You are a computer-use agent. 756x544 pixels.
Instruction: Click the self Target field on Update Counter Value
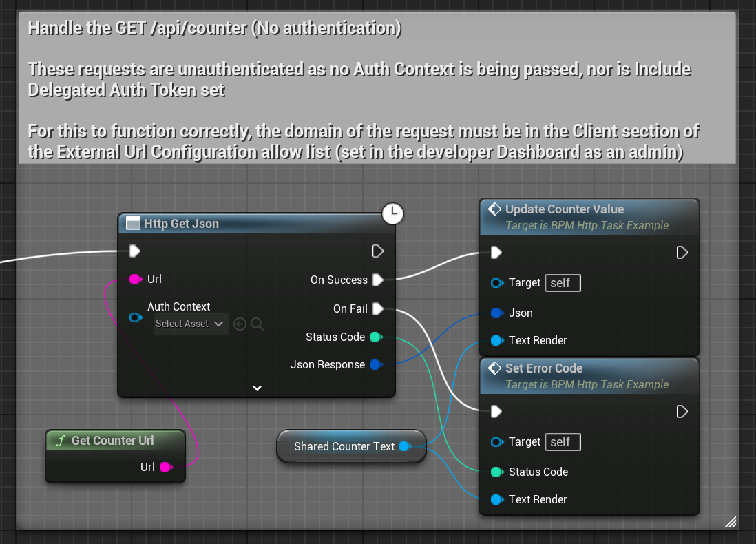pyautogui.click(x=563, y=283)
